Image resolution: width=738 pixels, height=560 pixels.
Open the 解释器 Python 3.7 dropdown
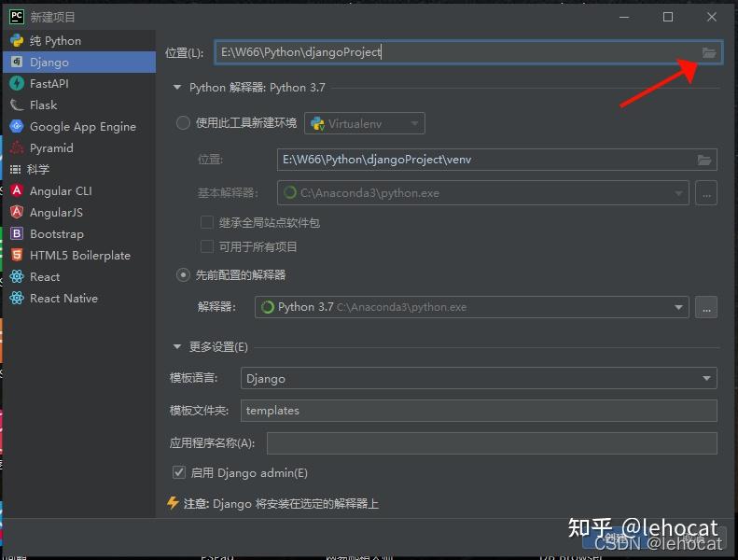point(472,308)
